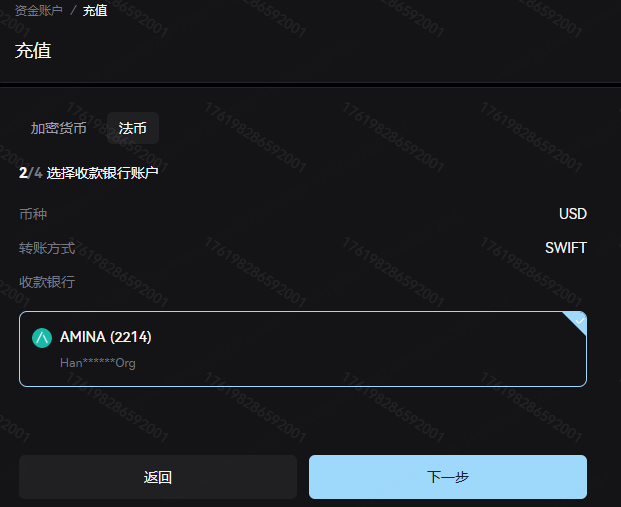Open the 资金账户 breadcrumb link
This screenshot has width=621, height=507.
(x=39, y=11)
